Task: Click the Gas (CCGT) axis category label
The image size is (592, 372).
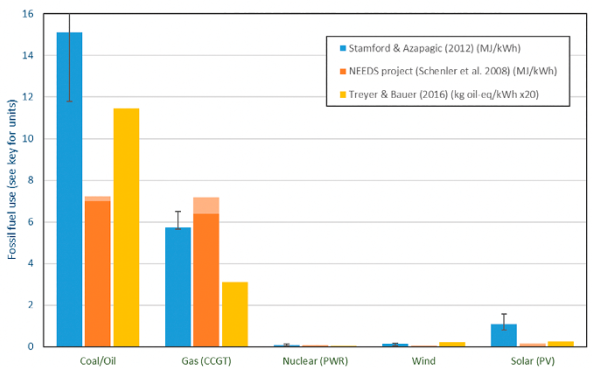Action: point(206,361)
